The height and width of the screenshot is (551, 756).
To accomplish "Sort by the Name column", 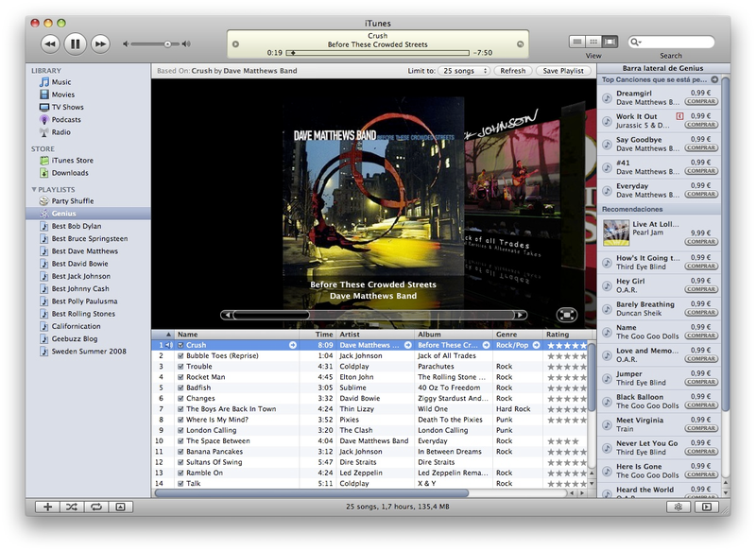I will [x=237, y=335].
